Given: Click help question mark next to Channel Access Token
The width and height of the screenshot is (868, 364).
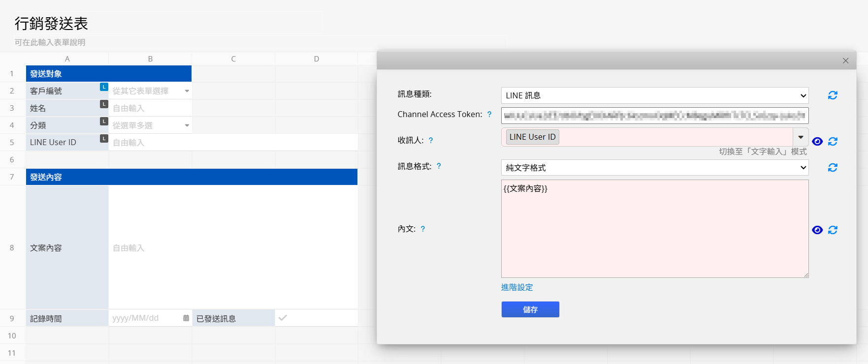Looking at the screenshot, I should point(489,115).
